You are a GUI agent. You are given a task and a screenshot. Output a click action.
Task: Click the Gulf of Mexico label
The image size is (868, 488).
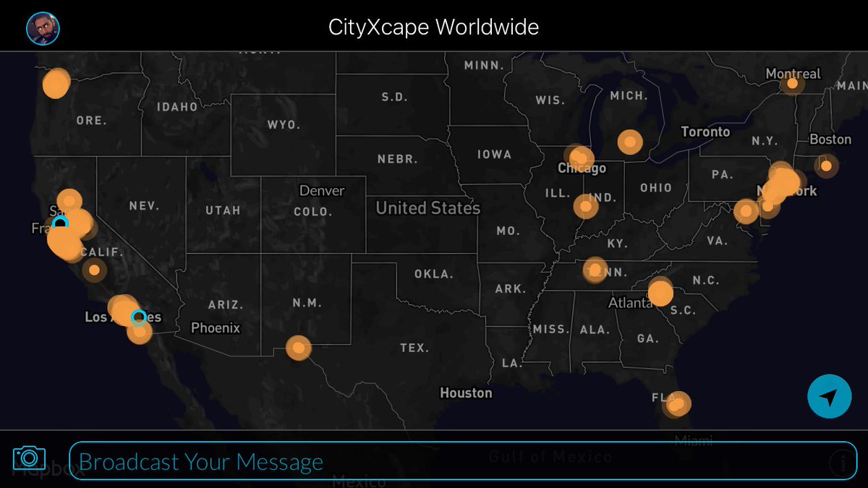(x=550, y=456)
